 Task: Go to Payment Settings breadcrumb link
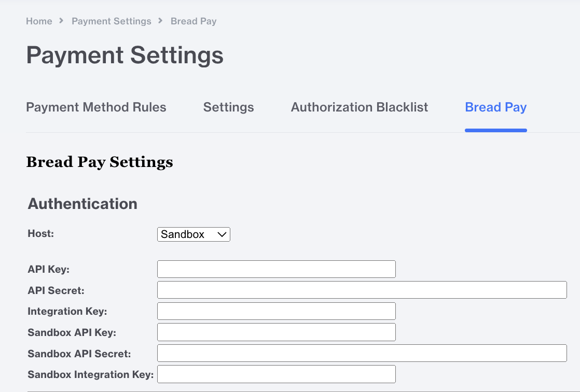pos(112,21)
